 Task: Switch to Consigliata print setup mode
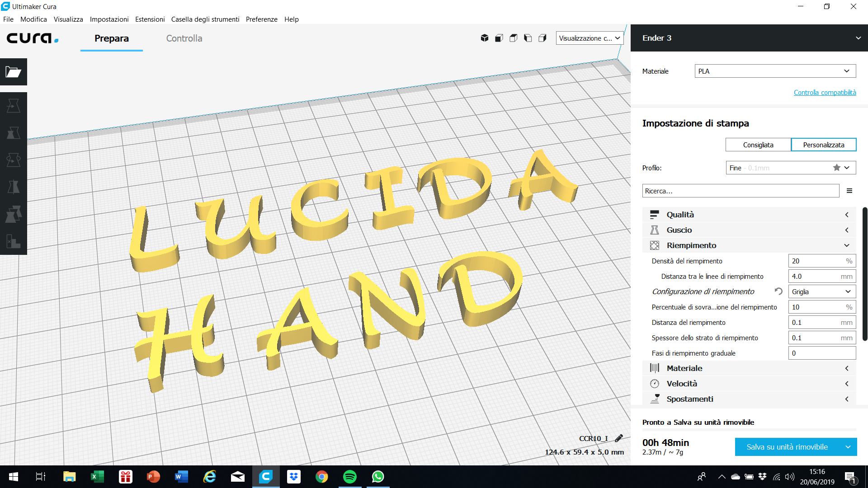click(x=758, y=145)
